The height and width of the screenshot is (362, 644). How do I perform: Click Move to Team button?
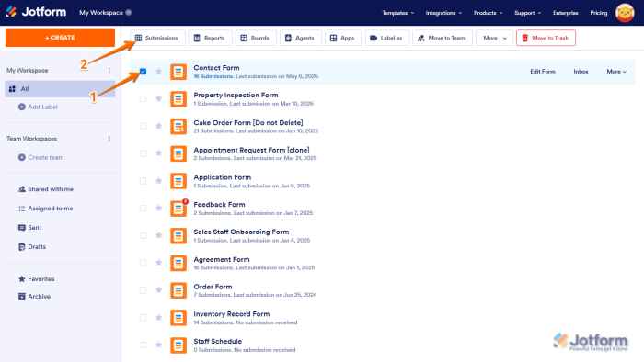443,38
